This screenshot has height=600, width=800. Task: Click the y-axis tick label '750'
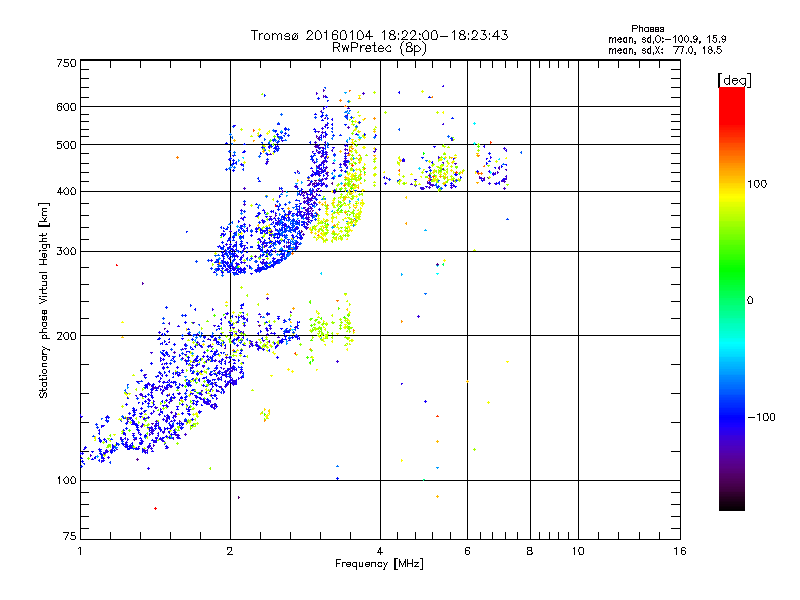[66, 63]
